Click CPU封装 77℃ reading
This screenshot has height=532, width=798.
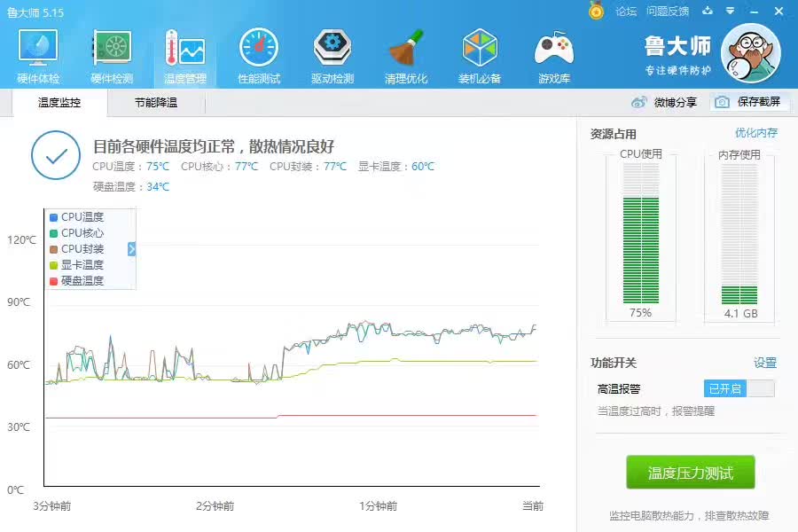(x=309, y=167)
